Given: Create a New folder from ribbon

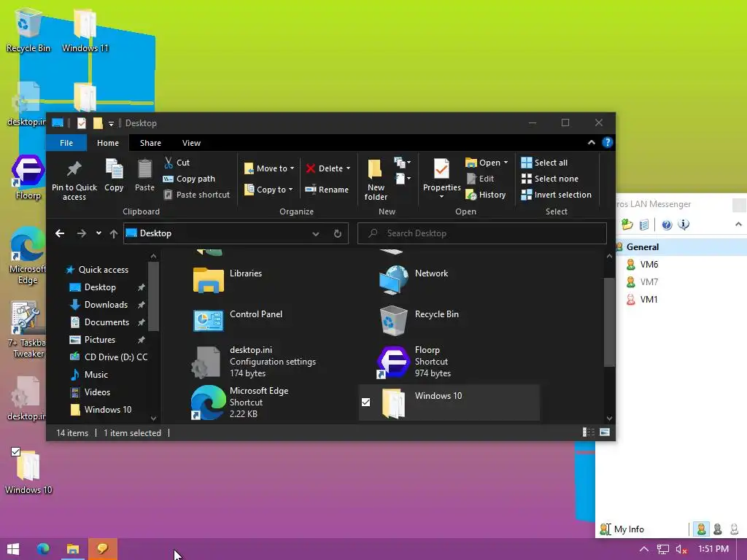Looking at the screenshot, I should point(376,179).
